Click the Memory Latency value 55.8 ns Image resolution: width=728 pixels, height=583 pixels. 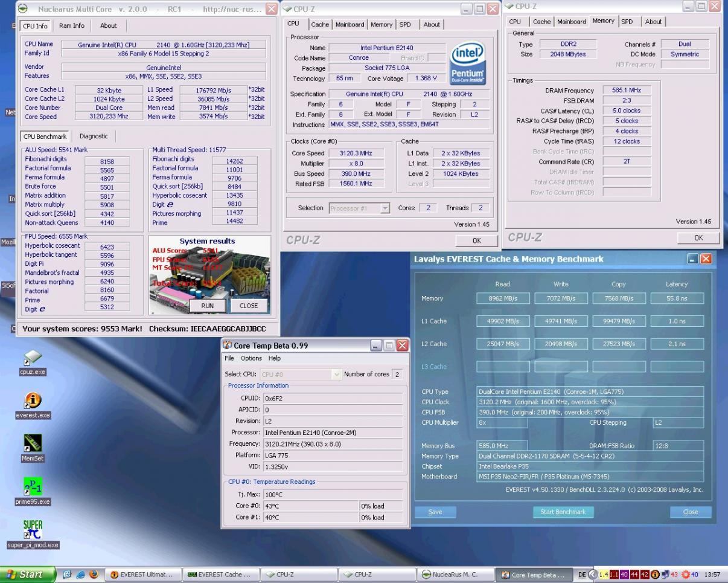coord(677,298)
